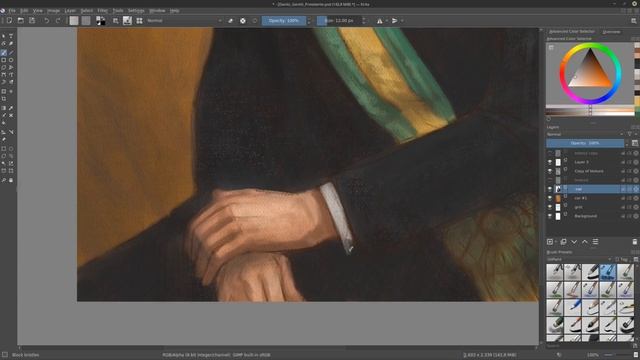Adjust the Layers panel Opacity slider

click(x=585, y=143)
